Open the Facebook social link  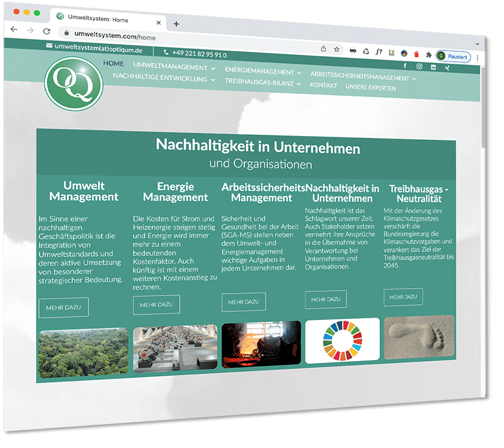tap(405, 66)
